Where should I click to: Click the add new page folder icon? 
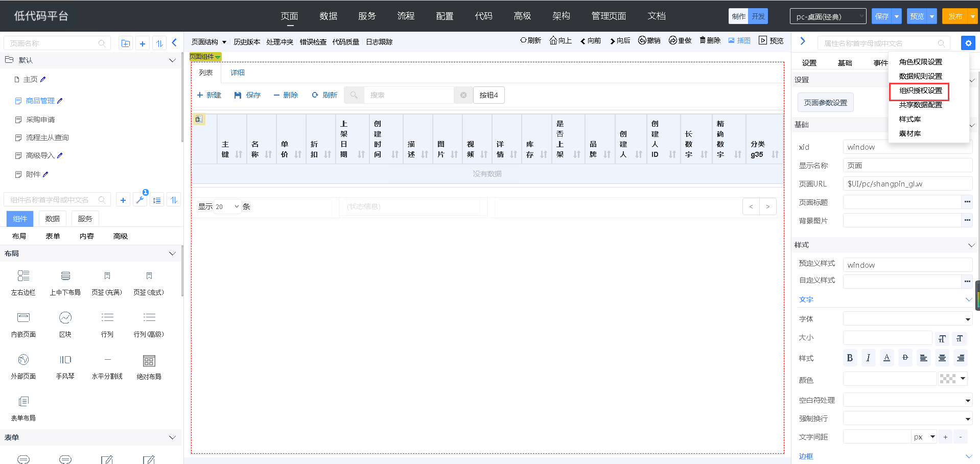pos(126,43)
